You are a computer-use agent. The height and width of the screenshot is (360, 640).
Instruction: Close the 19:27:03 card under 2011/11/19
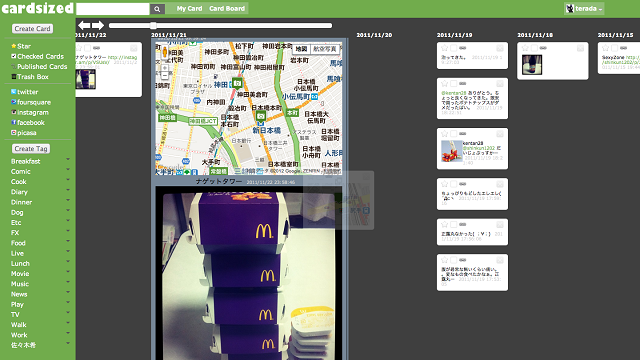coord(500,48)
